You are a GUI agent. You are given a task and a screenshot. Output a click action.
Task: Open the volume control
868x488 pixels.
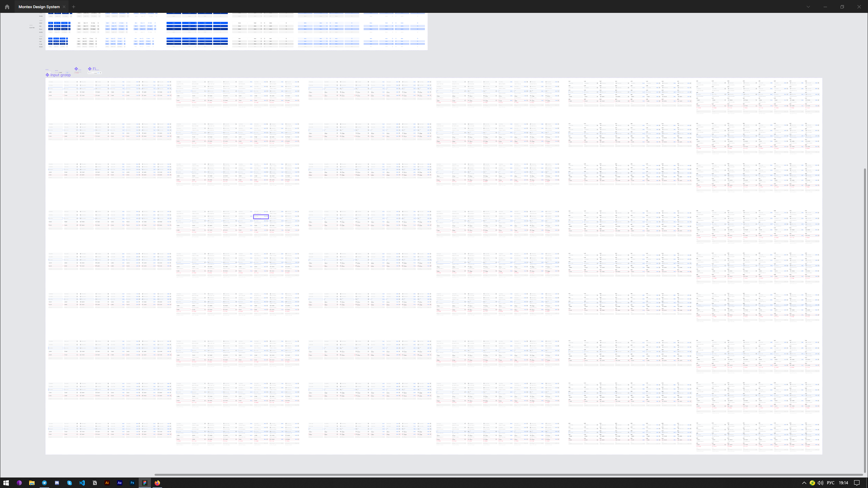[820, 483]
